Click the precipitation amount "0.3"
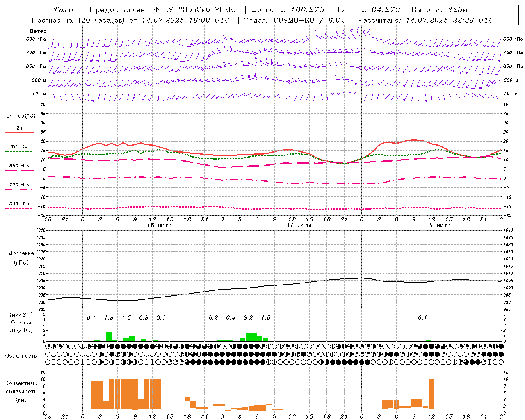The image size is (525, 420). (144, 318)
